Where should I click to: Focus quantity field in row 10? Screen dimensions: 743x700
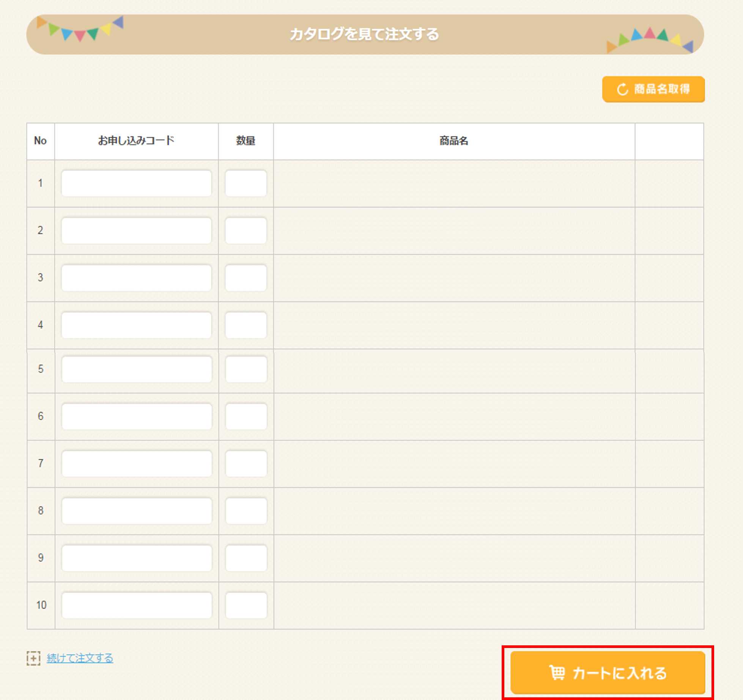[x=246, y=605]
